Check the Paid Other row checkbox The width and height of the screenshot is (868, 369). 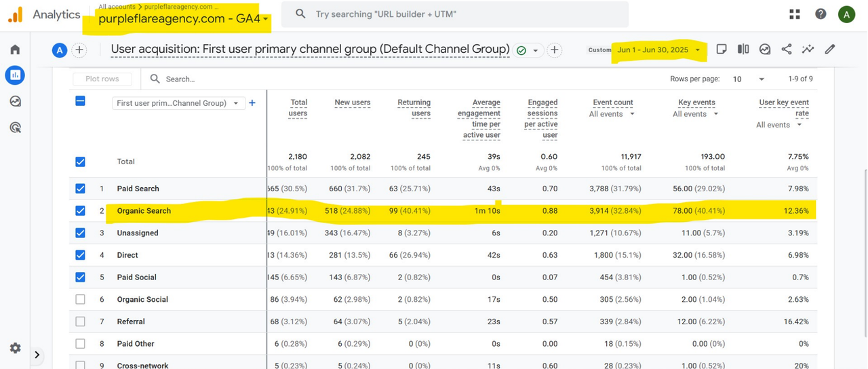point(80,343)
